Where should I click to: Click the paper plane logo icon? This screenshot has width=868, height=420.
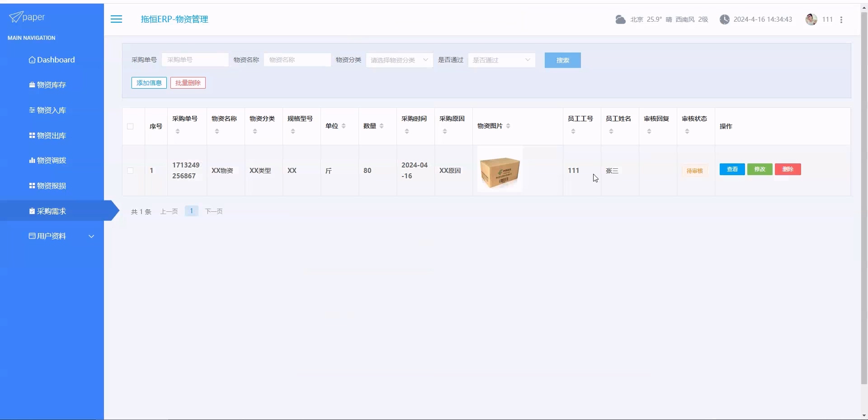(x=15, y=17)
